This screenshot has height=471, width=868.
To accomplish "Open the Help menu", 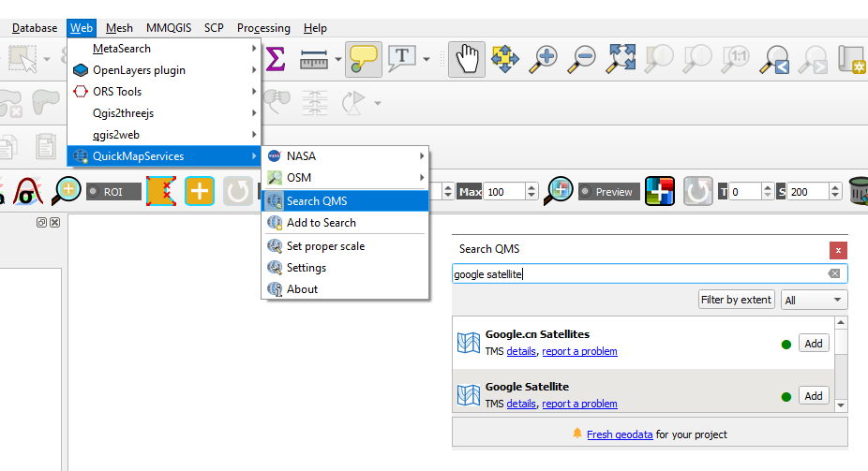I will click(x=315, y=28).
